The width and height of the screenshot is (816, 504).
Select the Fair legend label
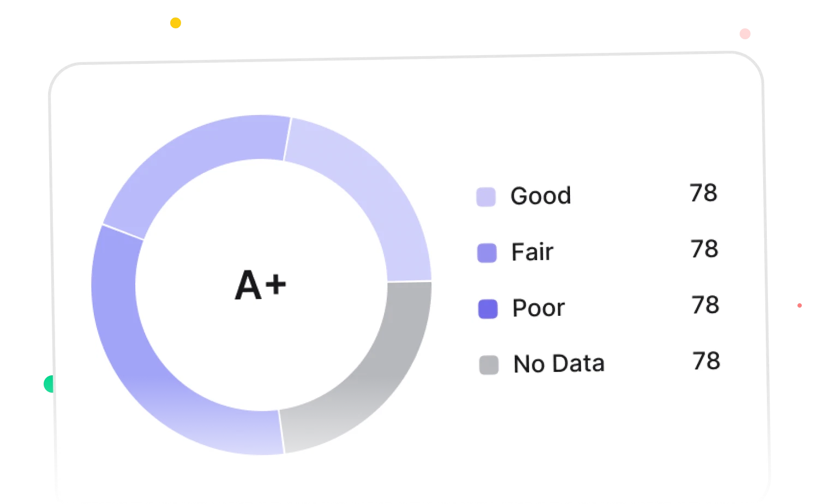tap(532, 252)
